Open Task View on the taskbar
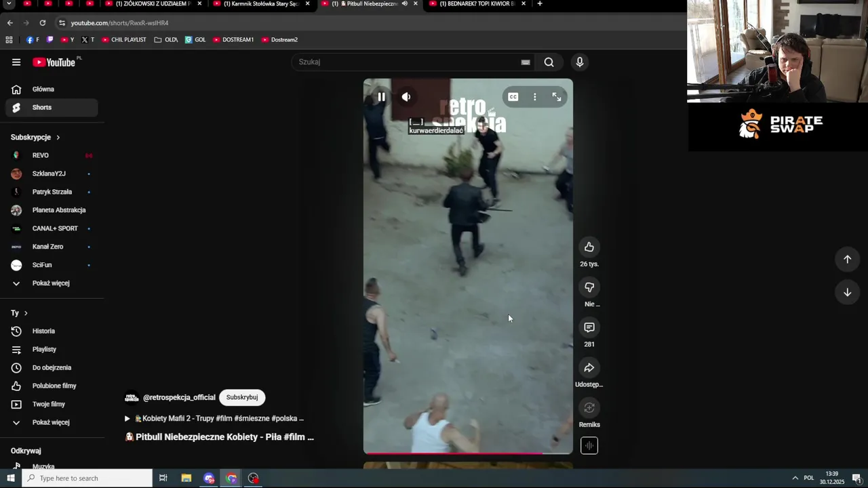 click(163, 478)
